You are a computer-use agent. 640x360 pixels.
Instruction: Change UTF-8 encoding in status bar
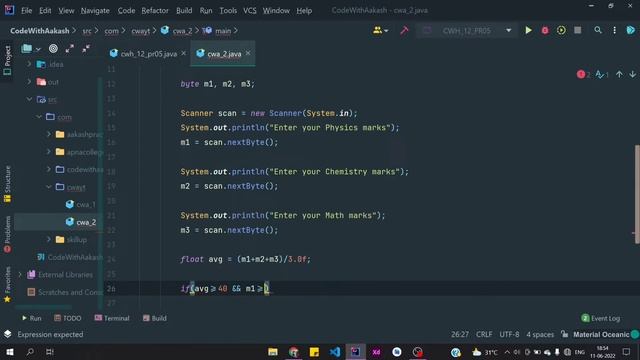509,334
